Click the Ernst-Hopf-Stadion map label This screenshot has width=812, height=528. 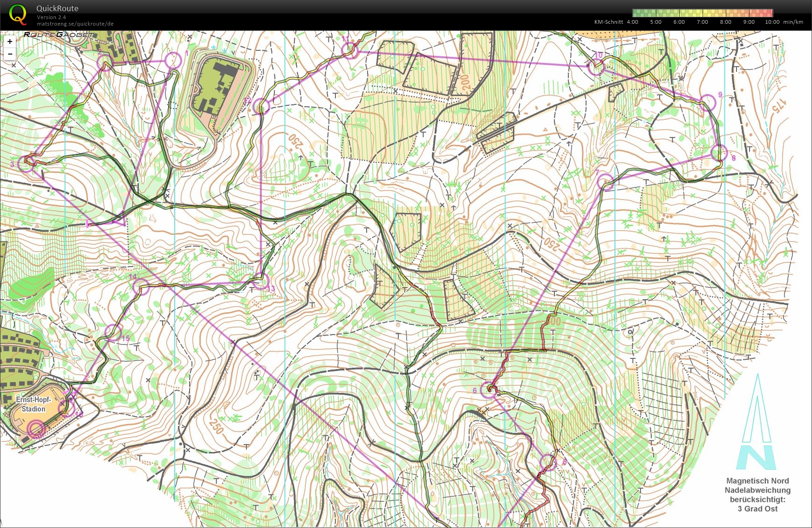33,404
